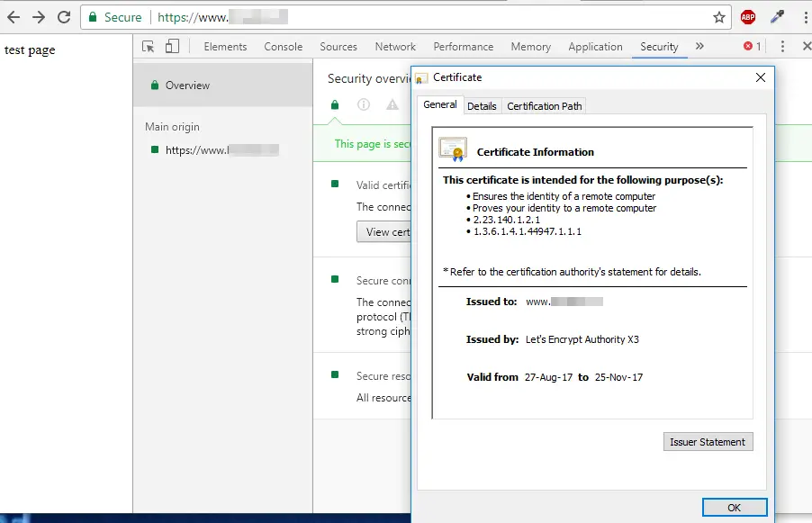The image size is (812, 523).
Task: Switch to the Console tab
Action: click(284, 47)
